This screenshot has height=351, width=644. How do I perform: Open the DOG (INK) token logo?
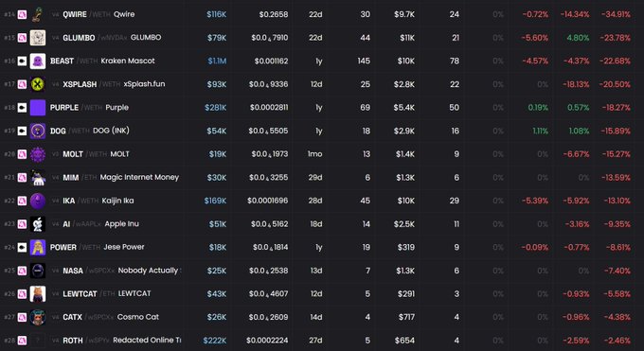click(x=38, y=131)
